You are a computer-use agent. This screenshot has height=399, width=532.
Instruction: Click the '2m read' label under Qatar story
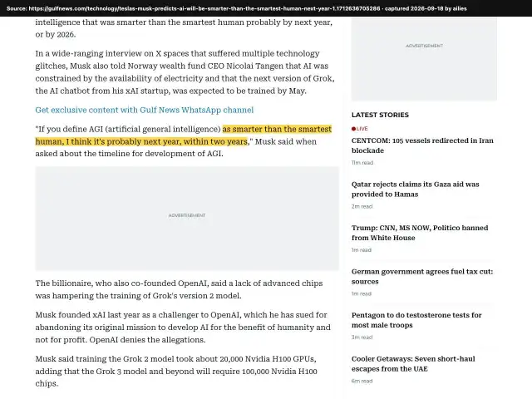[362, 206]
